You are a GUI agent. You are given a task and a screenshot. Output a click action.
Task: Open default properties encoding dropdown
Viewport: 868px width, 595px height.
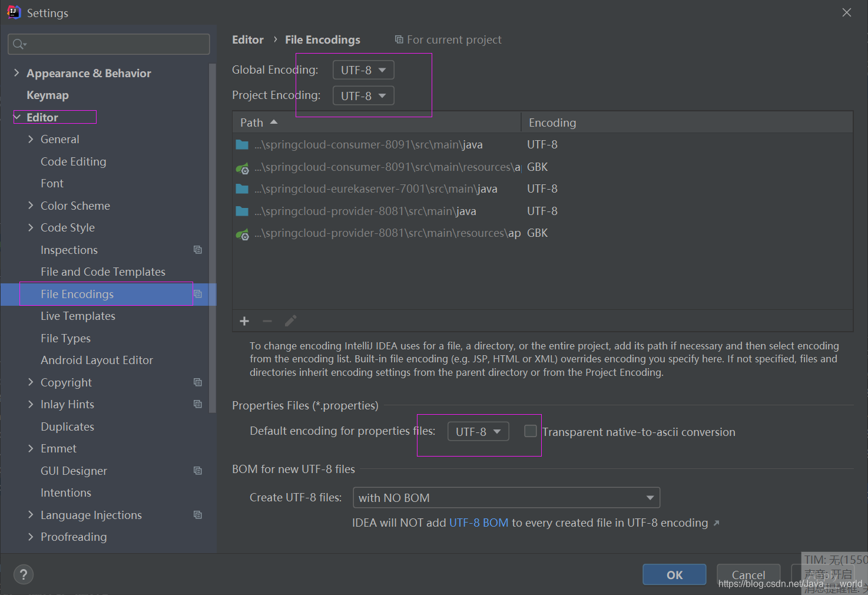478,431
